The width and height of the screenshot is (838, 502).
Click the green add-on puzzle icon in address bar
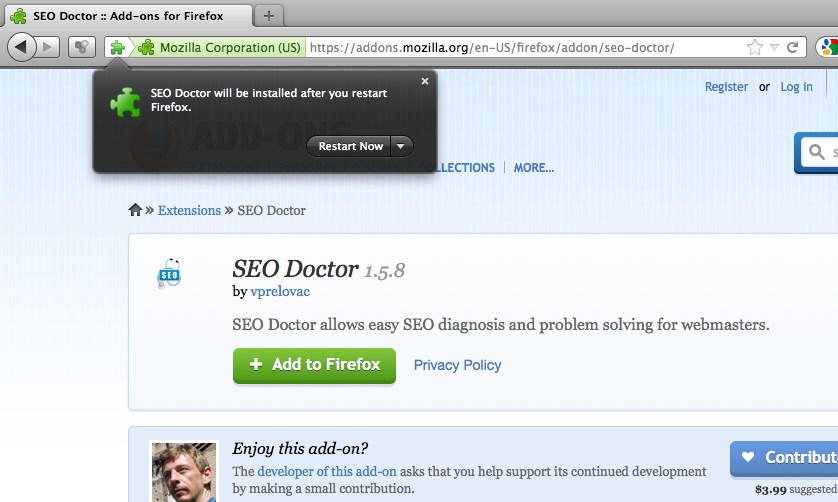click(118, 48)
